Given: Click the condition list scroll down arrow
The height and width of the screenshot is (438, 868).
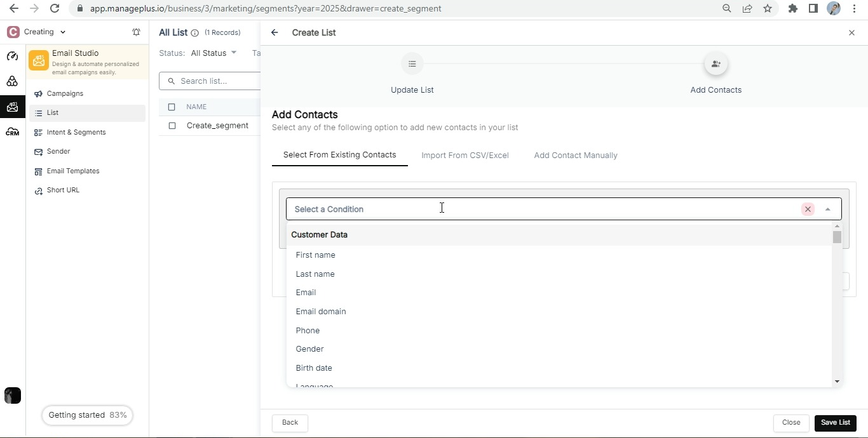Looking at the screenshot, I should (x=837, y=382).
